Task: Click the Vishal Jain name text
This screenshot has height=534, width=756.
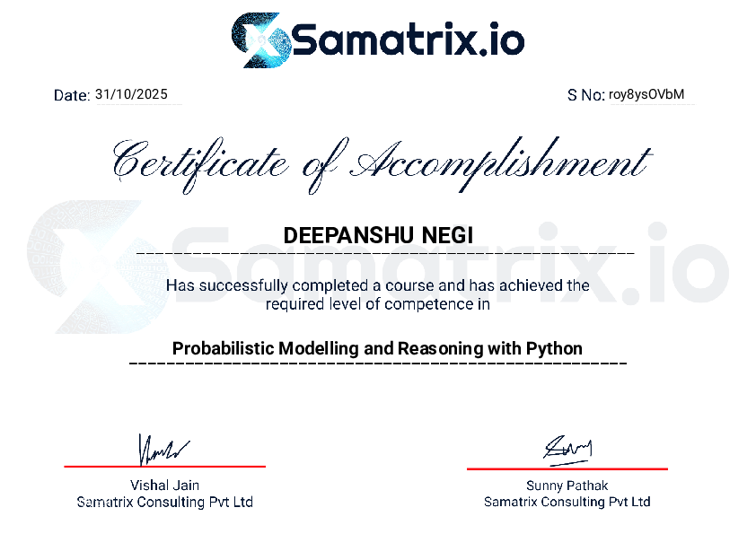Action: point(164,486)
